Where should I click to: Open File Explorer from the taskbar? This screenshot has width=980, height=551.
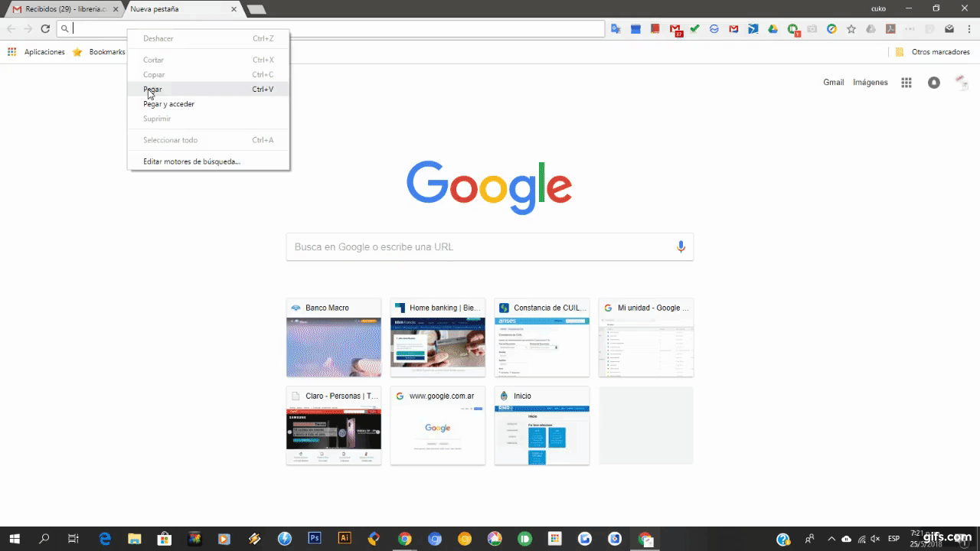pos(135,539)
